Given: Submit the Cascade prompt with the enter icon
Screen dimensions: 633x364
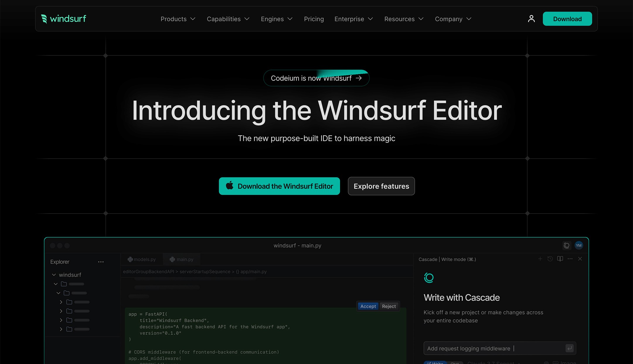Looking at the screenshot, I should pyautogui.click(x=569, y=348).
